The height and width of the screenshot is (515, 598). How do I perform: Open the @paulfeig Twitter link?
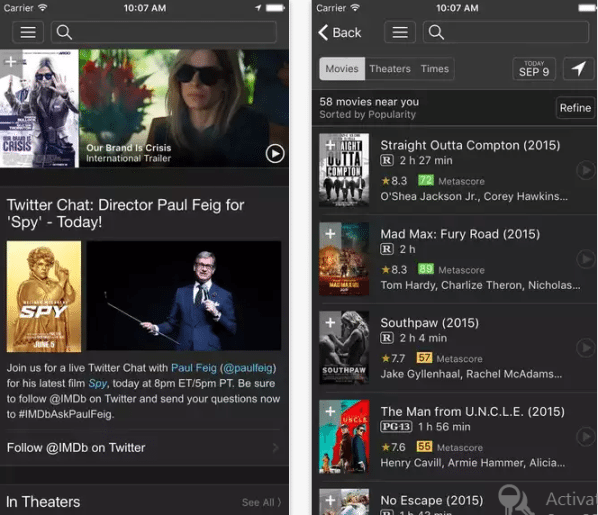pos(248,368)
